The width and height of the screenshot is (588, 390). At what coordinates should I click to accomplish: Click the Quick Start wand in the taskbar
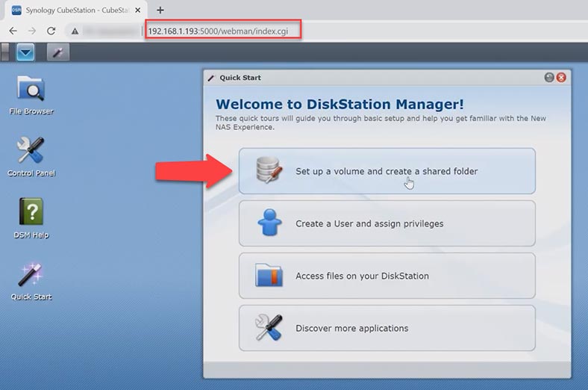57,52
